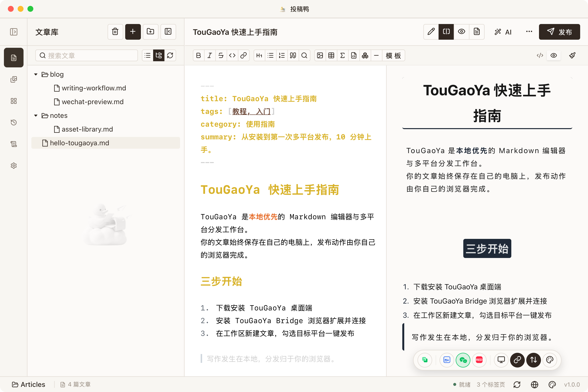Insert a blockquote
Viewport: 588px width, 392px height.
click(x=293, y=56)
